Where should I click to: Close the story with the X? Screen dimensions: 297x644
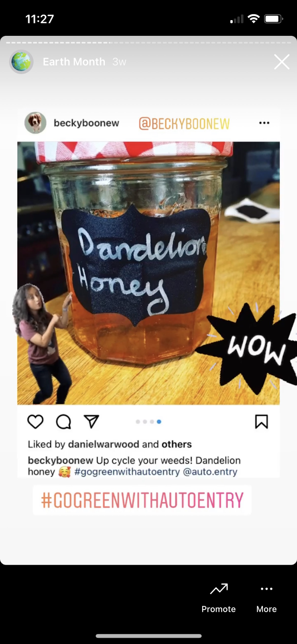click(x=282, y=62)
